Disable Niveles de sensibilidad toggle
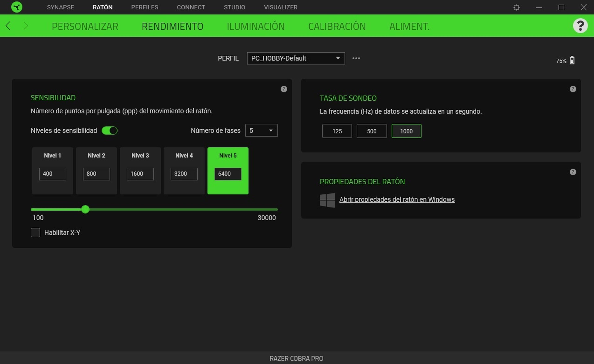The width and height of the screenshot is (594, 364). pos(110,130)
